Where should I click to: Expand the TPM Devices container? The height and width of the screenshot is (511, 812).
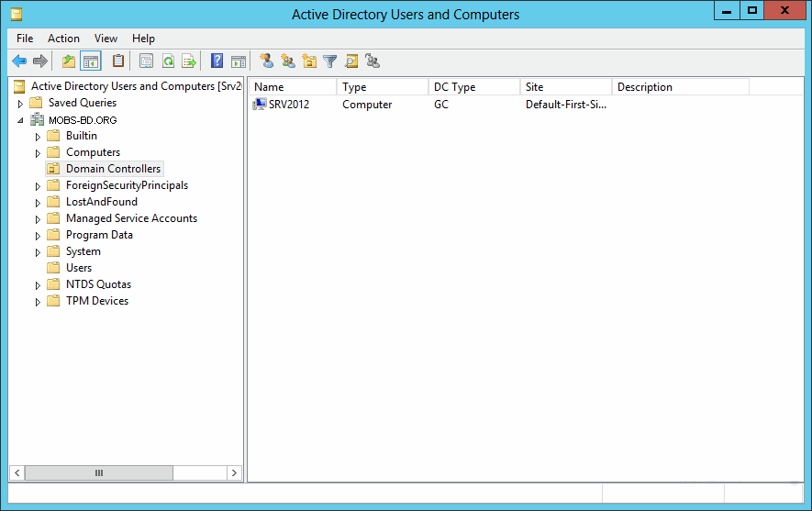point(38,302)
